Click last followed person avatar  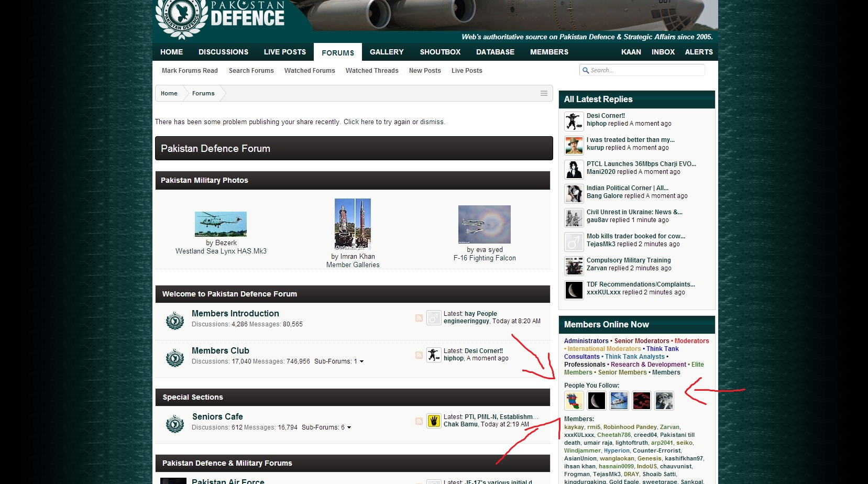(664, 401)
